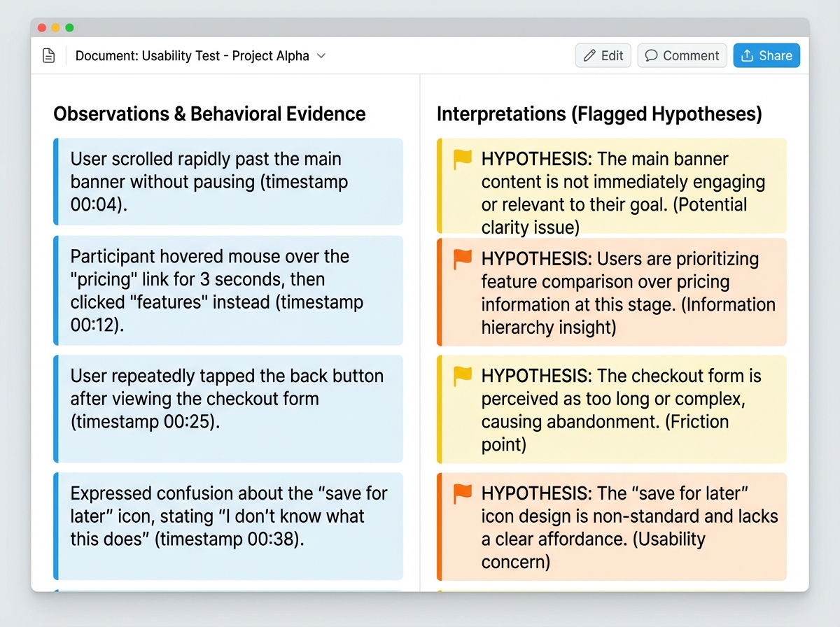Select the pricing link hover observation card
This screenshot has height=627, width=840.
[227, 291]
